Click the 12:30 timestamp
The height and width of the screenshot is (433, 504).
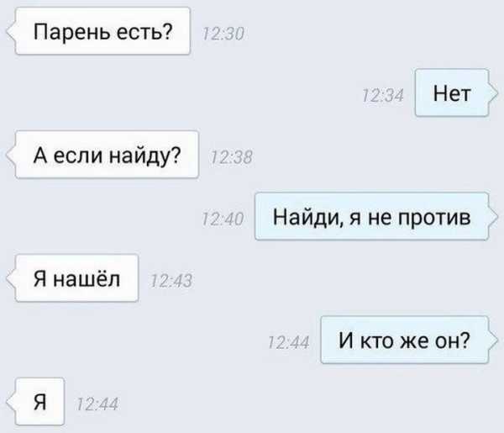[223, 34]
